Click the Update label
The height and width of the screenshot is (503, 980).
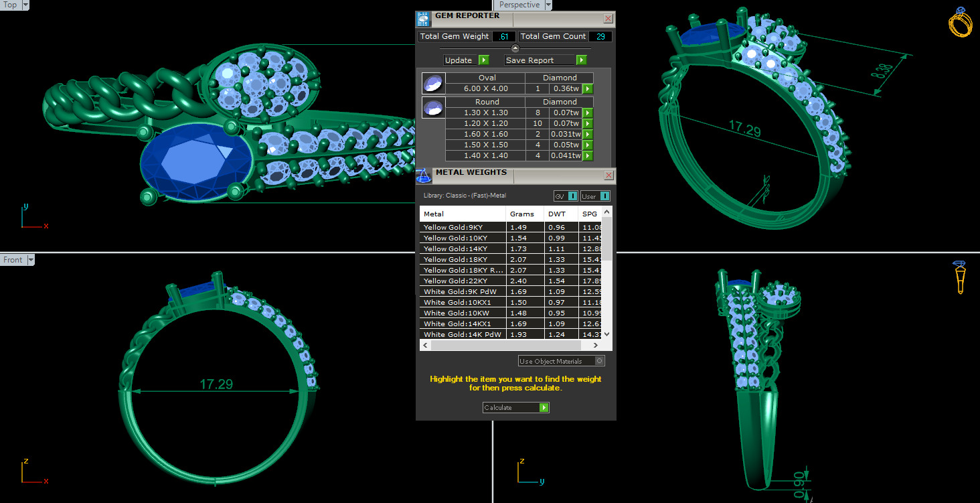[459, 60]
